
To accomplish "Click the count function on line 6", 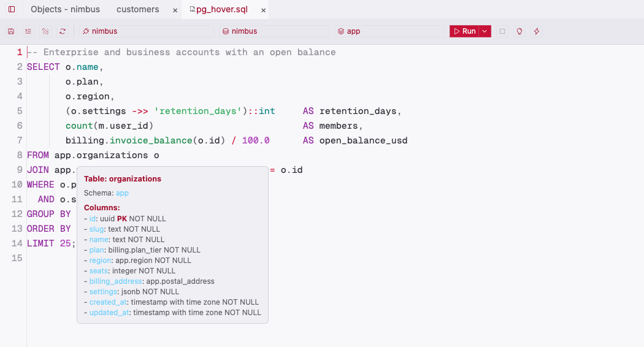I will pos(79,126).
